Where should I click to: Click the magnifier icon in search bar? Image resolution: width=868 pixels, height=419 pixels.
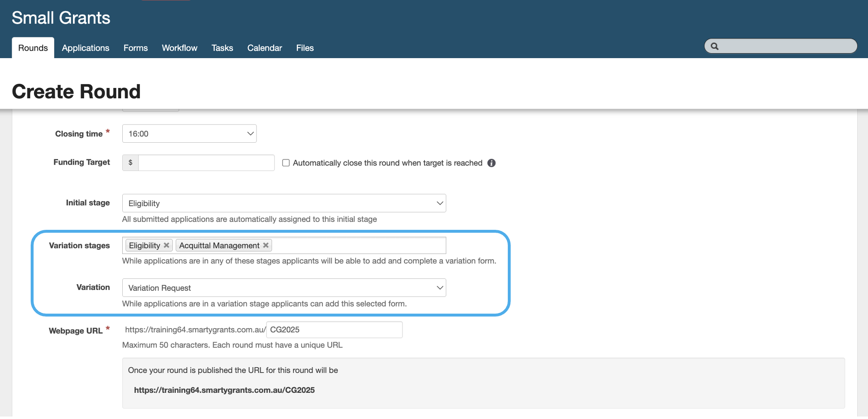715,46
